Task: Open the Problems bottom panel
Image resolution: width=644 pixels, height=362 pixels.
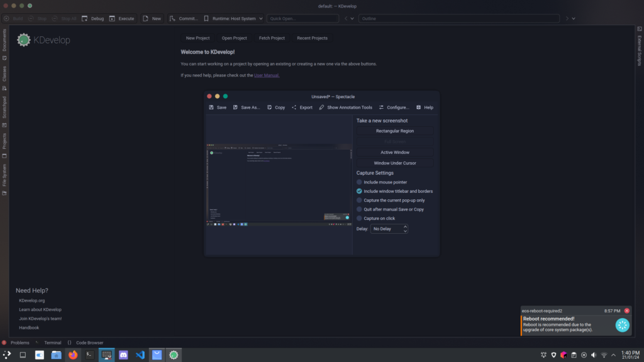Action: (16, 343)
